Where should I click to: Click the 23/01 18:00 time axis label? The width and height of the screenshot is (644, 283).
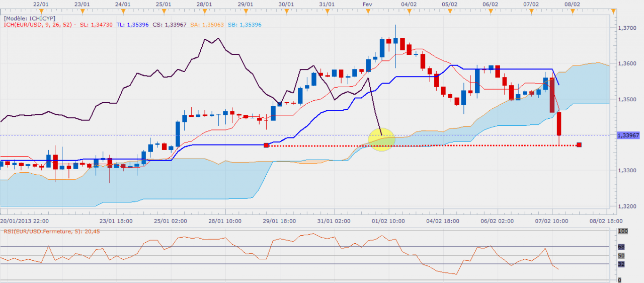116,221
